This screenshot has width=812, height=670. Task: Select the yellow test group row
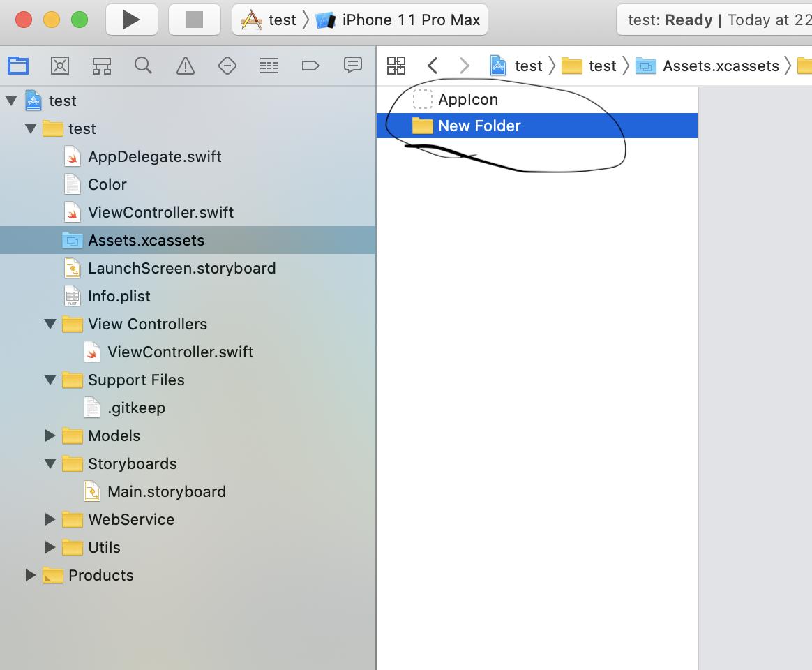pyautogui.click(x=188, y=128)
